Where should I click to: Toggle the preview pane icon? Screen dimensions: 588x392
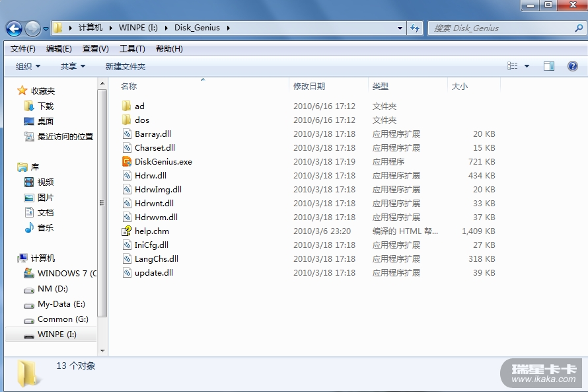tap(549, 66)
